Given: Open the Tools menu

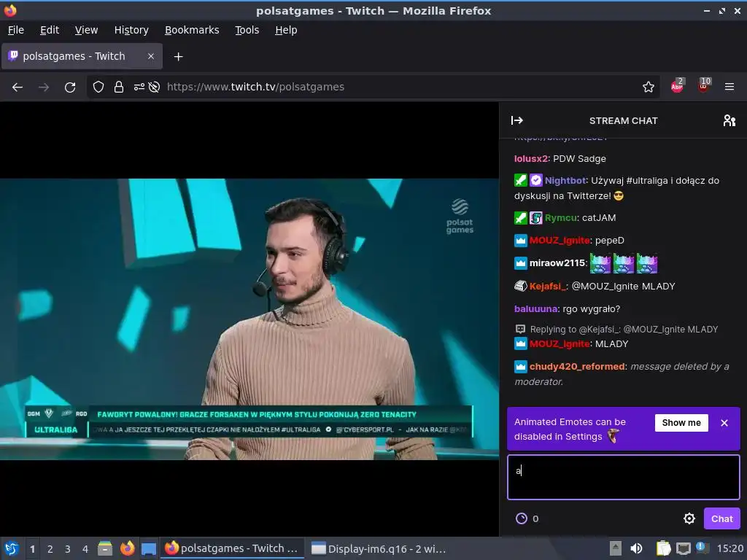Looking at the screenshot, I should (x=247, y=30).
